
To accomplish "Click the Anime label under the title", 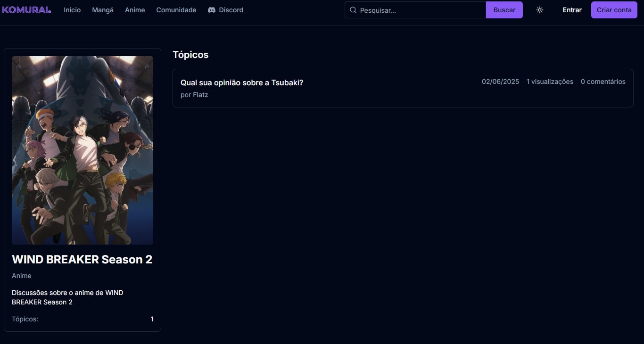I will (22, 276).
